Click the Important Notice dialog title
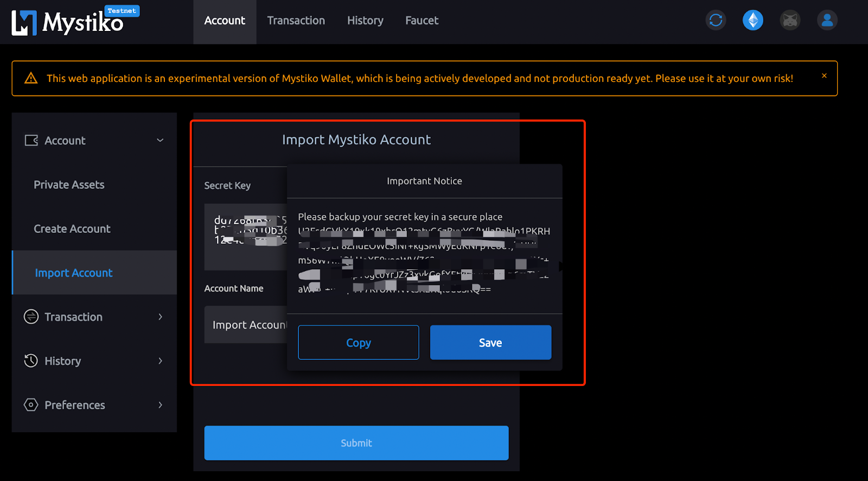The height and width of the screenshot is (481, 868). click(424, 181)
